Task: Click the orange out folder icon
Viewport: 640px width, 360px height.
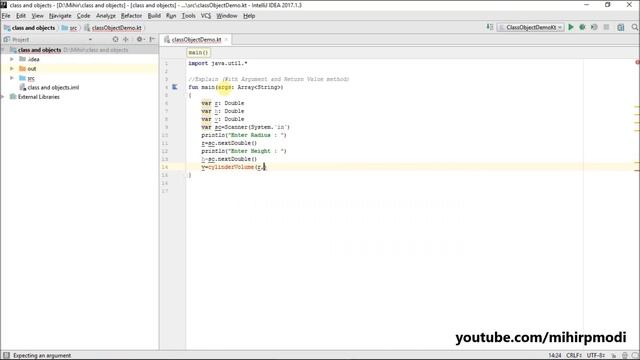Action: [22, 68]
